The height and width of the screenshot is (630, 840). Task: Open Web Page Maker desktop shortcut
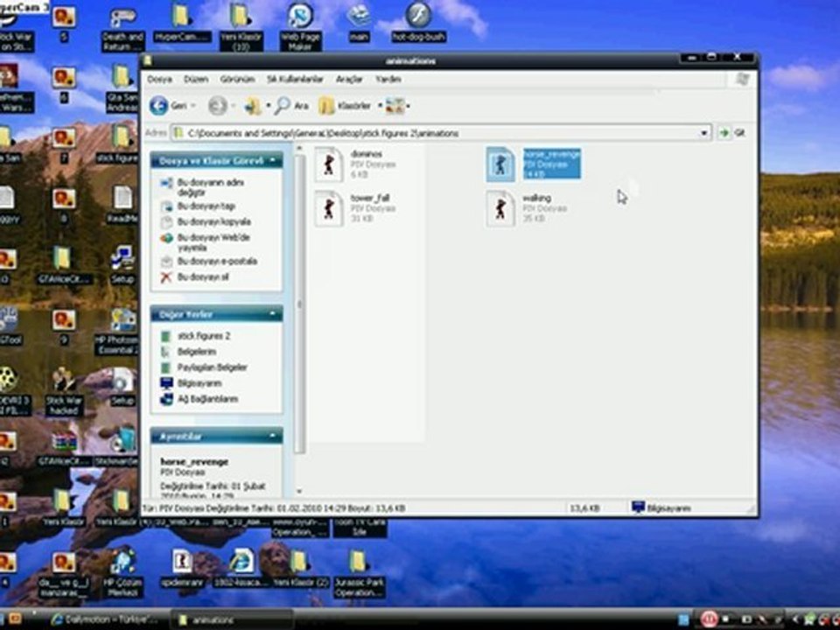[x=300, y=27]
